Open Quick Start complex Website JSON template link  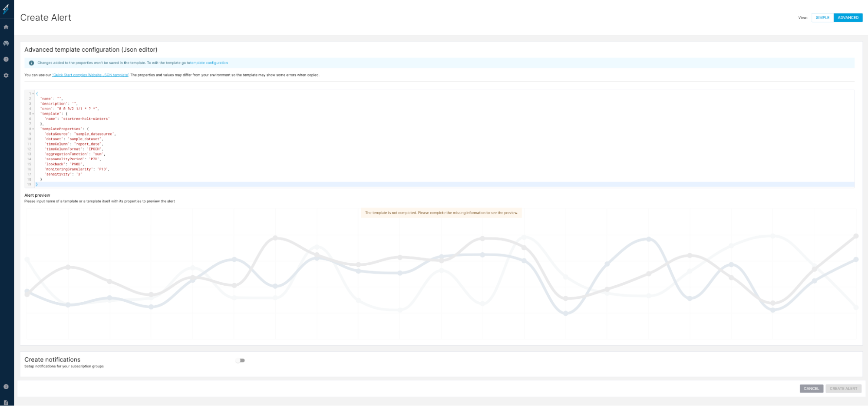click(x=90, y=75)
